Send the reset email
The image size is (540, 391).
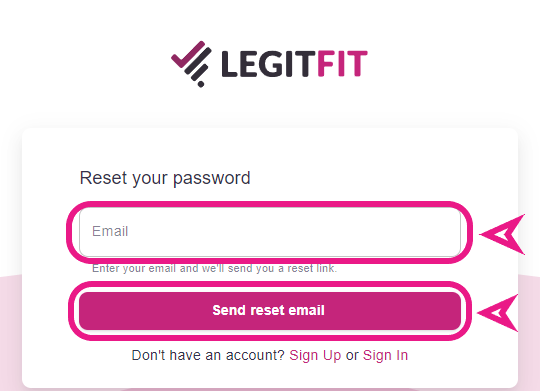point(270,311)
